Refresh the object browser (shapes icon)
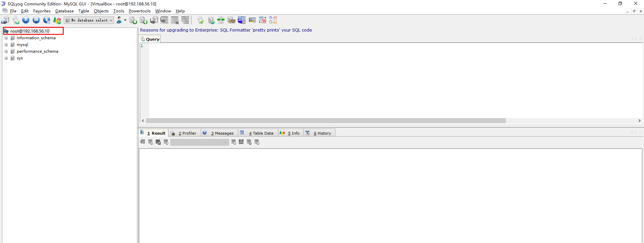644x243 pixels. (x=57, y=20)
